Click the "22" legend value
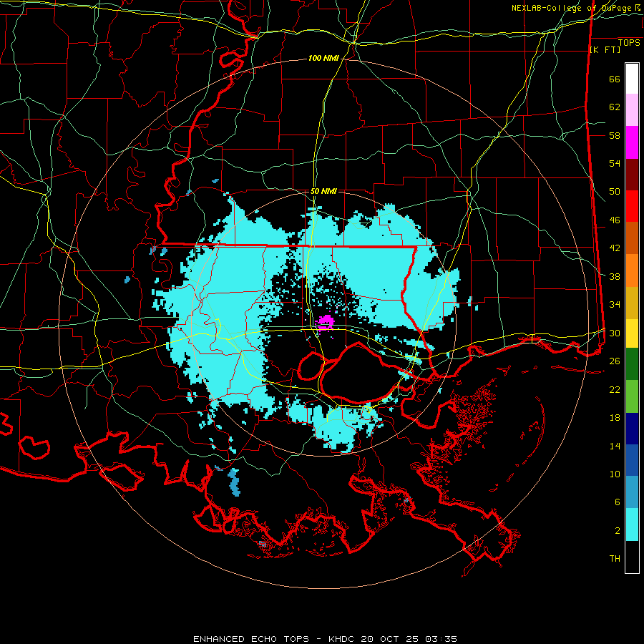The image size is (644, 644). click(615, 389)
